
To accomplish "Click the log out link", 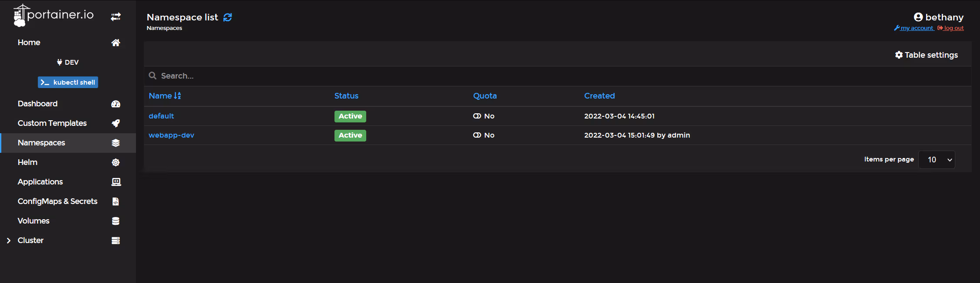I will tap(954, 28).
